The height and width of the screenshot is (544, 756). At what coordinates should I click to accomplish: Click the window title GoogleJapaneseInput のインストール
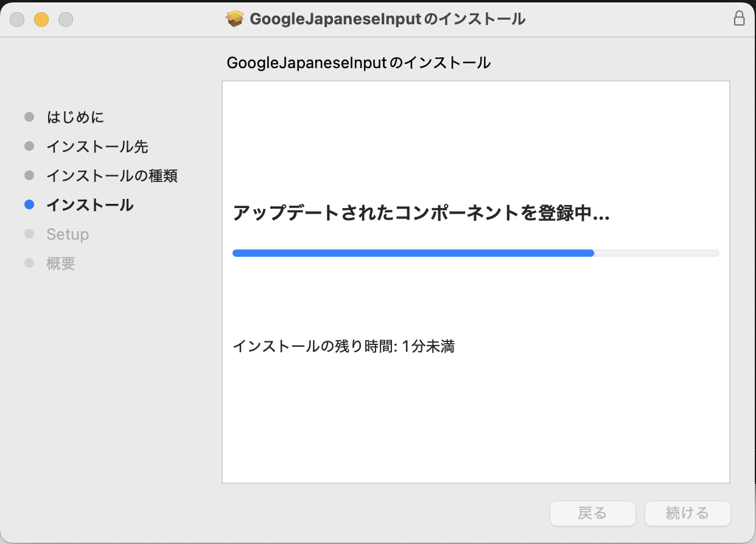(387, 19)
